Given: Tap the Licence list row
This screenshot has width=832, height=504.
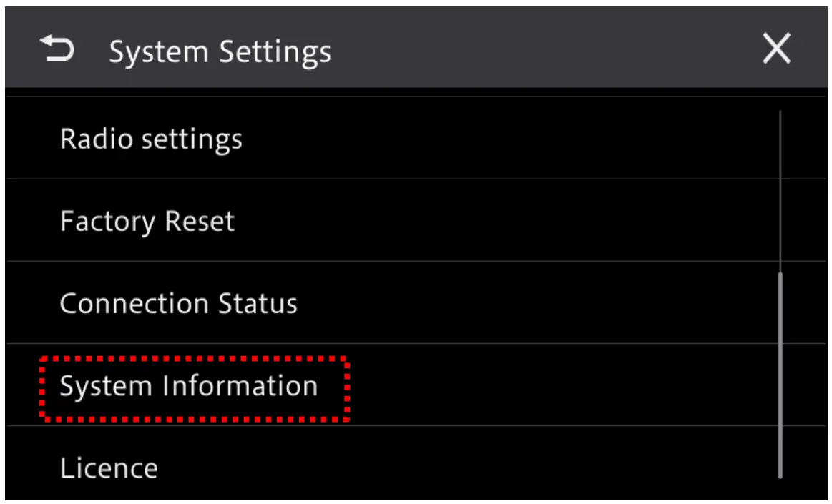Looking at the screenshot, I should click(x=286, y=467).
